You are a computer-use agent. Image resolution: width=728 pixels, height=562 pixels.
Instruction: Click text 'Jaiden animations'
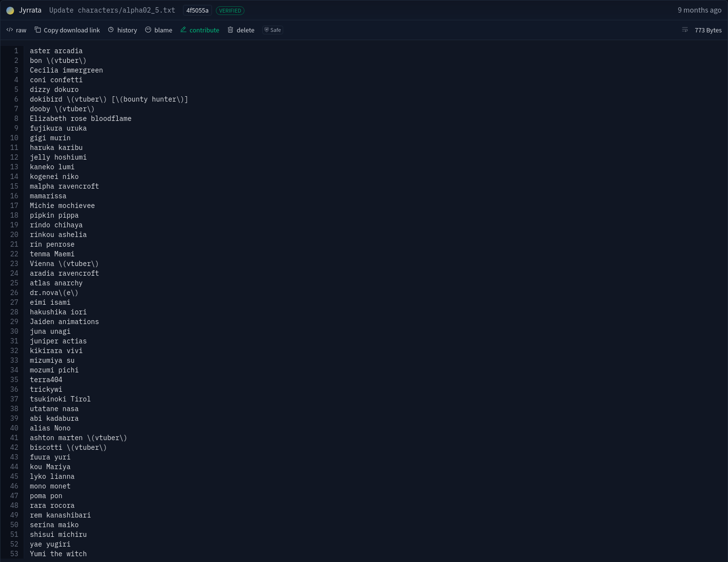pos(64,322)
